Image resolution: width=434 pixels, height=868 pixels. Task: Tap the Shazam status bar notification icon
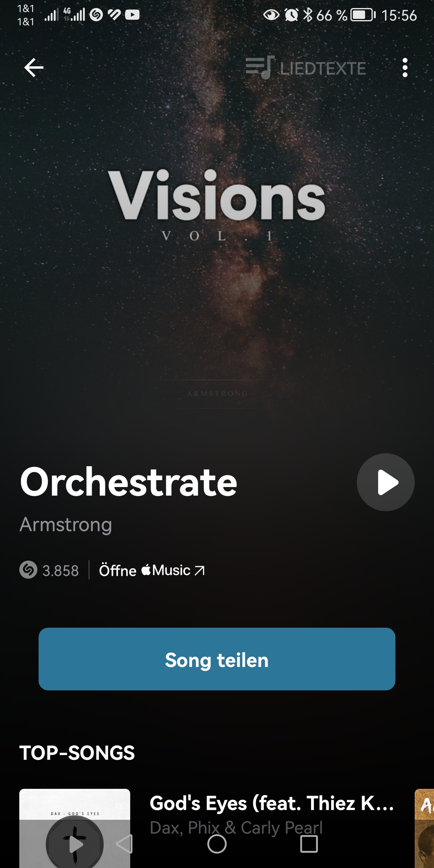[x=96, y=15]
